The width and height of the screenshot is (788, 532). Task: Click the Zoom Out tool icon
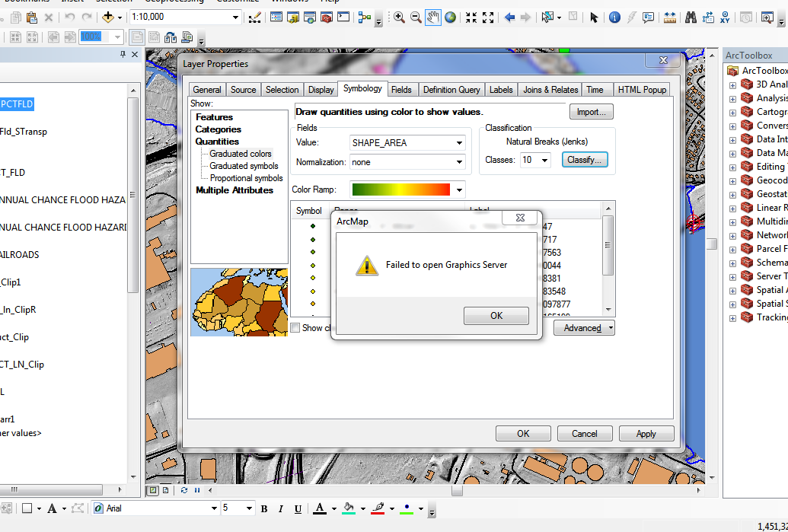click(416, 18)
